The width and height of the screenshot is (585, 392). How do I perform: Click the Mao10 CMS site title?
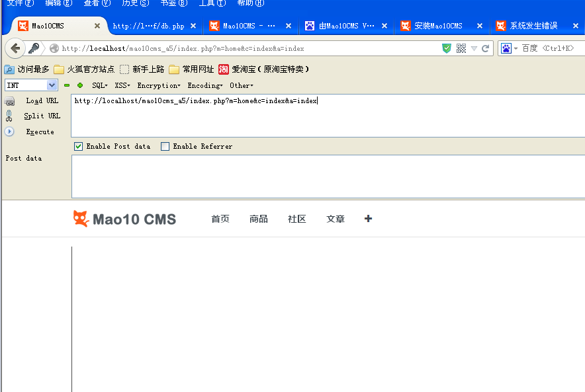click(134, 219)
